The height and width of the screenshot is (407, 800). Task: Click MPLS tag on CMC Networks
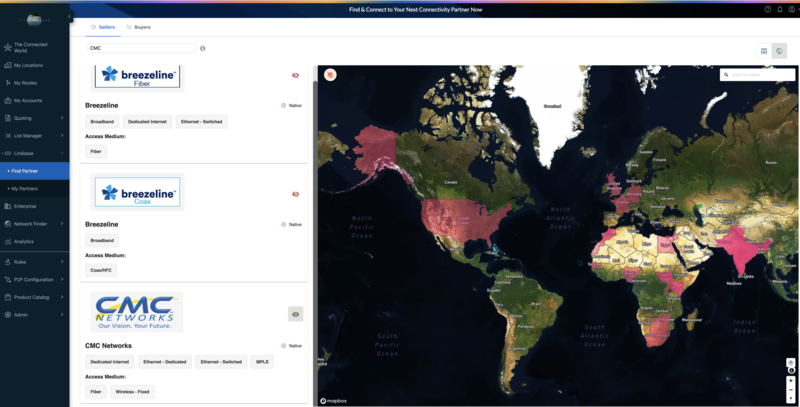[x=262, y=362]
